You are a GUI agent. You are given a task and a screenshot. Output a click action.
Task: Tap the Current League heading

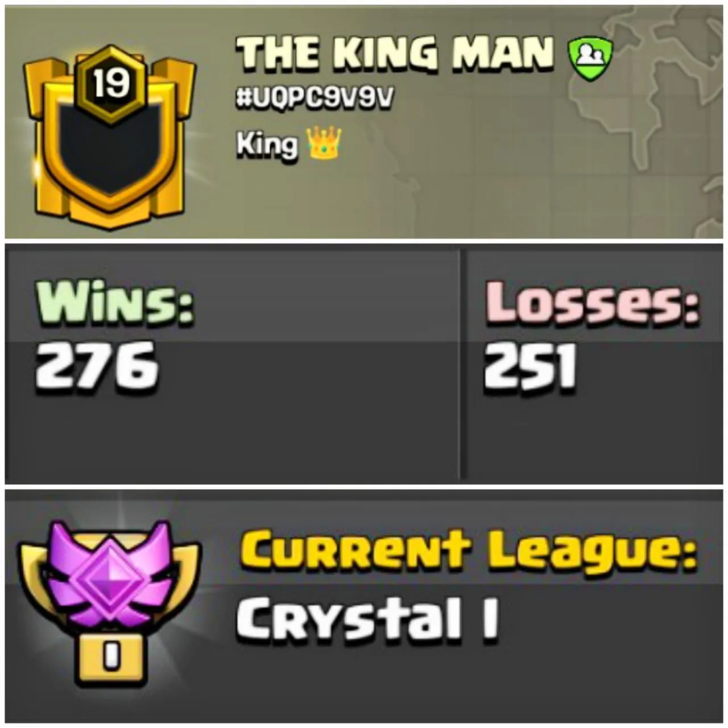click(x=469, y=551)
